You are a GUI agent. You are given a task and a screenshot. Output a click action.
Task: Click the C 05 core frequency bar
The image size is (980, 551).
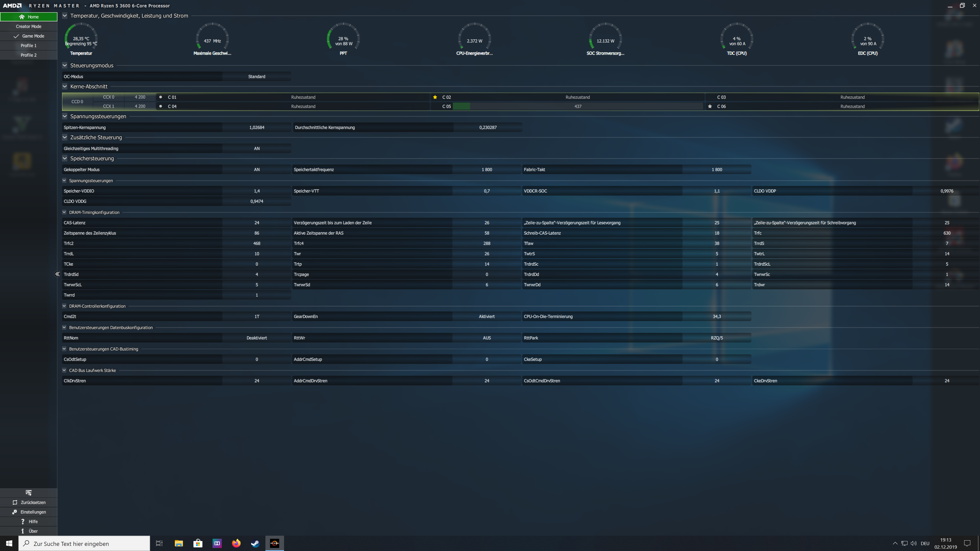tap(578, 106)
